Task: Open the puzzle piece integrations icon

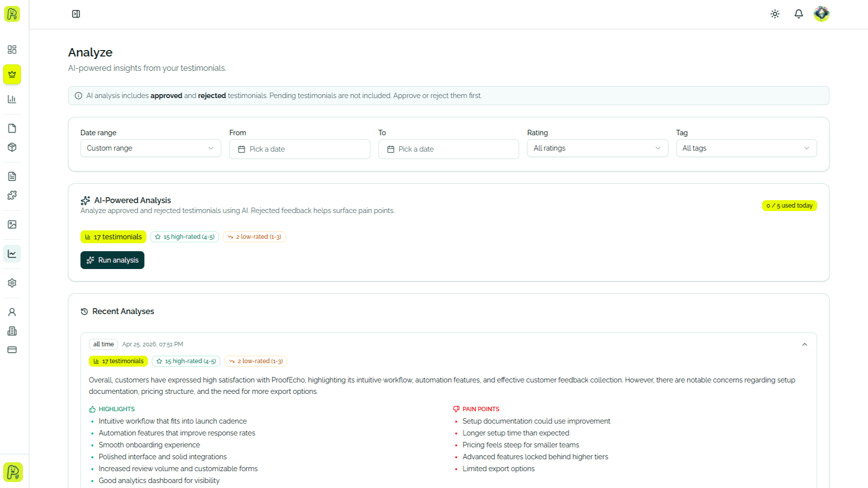Action: (x=12, y=195)
